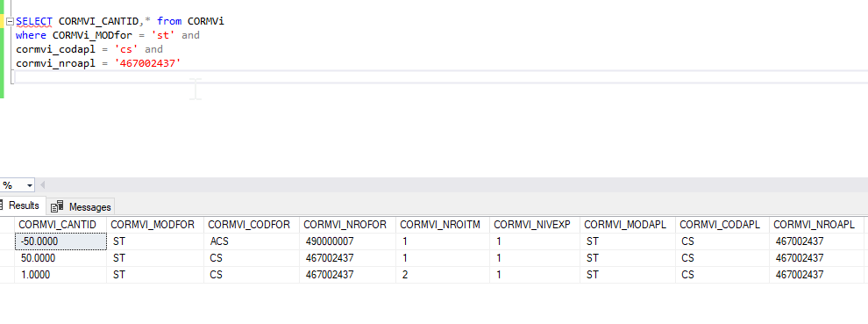Image resolution: width=868 pixels, height=324 pixels.
Task: Click the 1.0000 cell in row three
Action: tap(60, 275)
